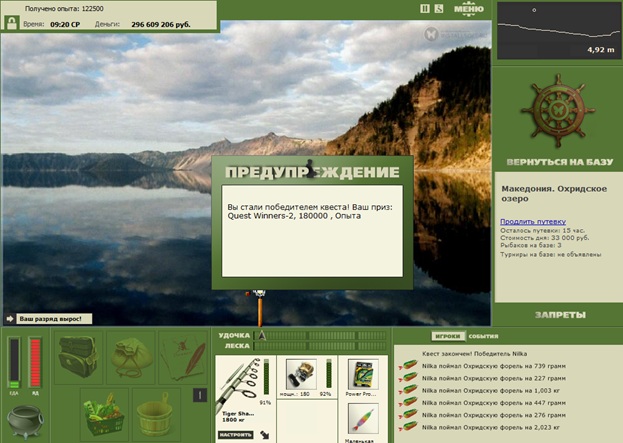Click the УДОЧКА rod tension gauge
Viewport: 623px width, 443px height.
pyautogui.click(x=320, y=336)
